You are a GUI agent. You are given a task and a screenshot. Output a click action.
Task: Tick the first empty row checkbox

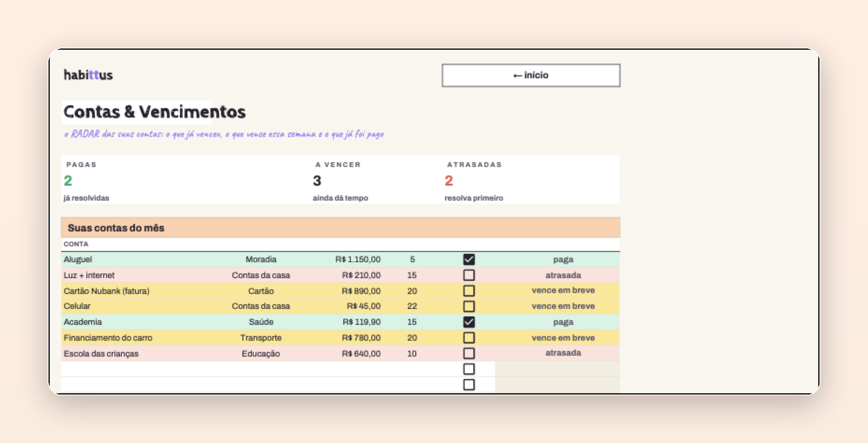[469, 369]
